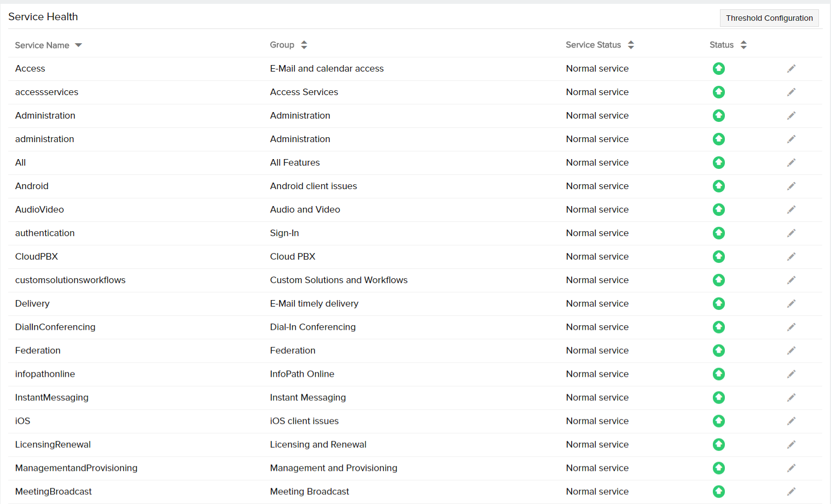The height and width of the screenshot is (504, 831).
Task: Select the edit pencil beside iOS service
Action: tap(791, 421)
